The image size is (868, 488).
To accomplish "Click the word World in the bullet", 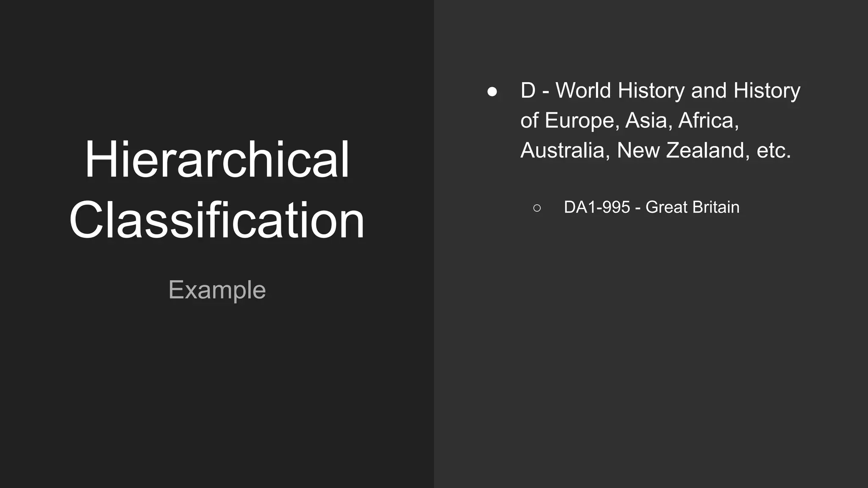I will coord(583,91).
